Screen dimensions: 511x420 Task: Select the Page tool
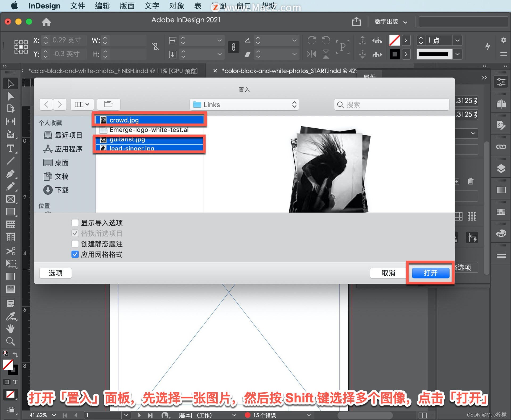(11, 109)
